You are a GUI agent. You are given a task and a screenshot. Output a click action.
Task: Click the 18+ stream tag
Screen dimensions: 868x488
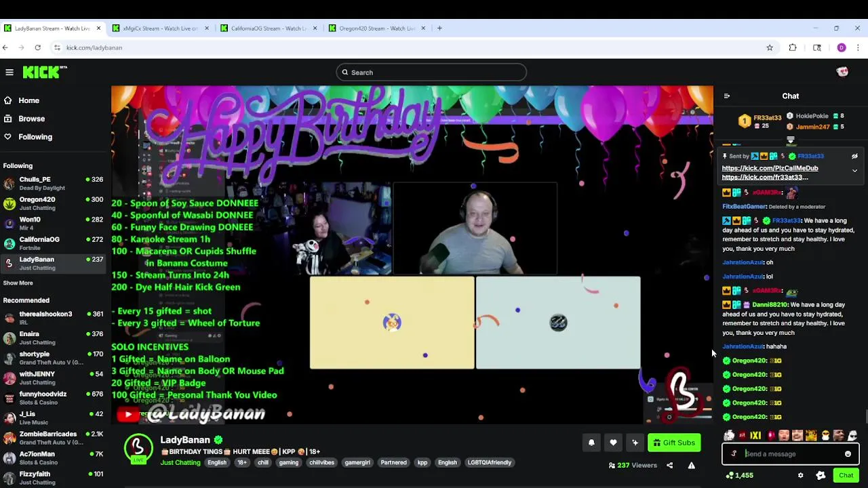(242, 462)
